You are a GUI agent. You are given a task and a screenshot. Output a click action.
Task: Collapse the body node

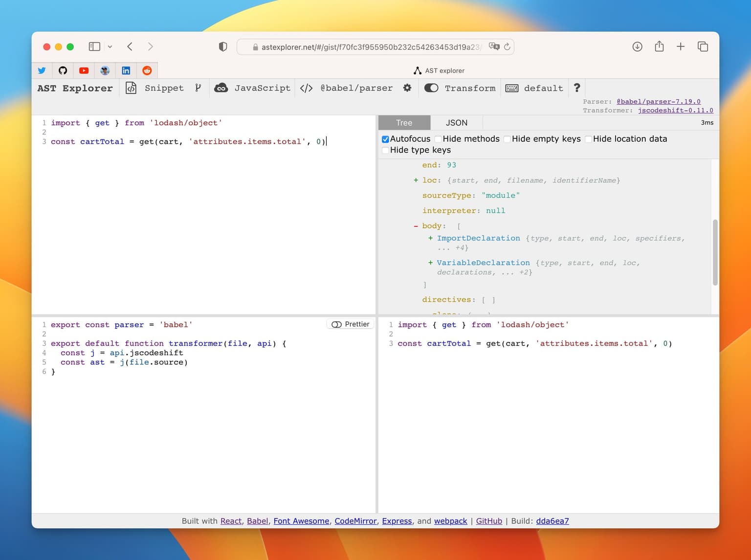pos(416,226)
